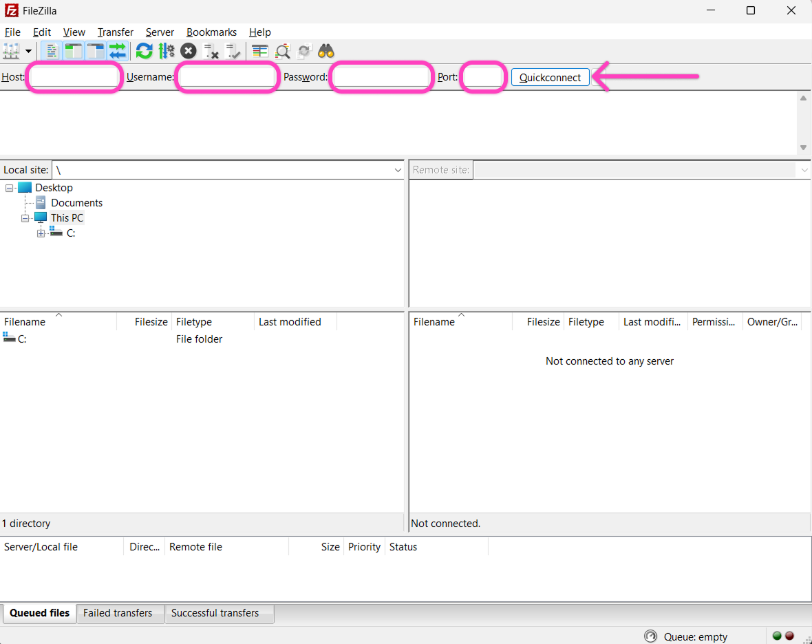The width and height of the screenshot is (812, 644).
Task: Click the 'Queue: empty' status text
Action: click(x=696, y=636)
